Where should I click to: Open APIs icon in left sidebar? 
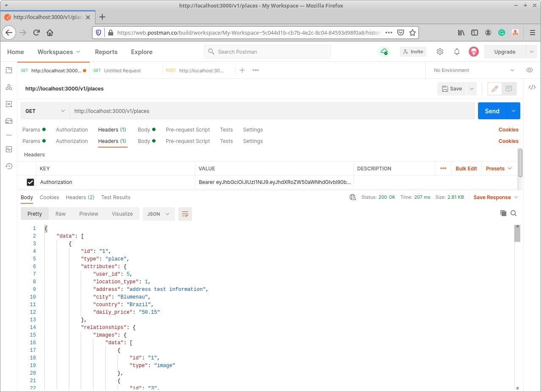tap(9, 87)
